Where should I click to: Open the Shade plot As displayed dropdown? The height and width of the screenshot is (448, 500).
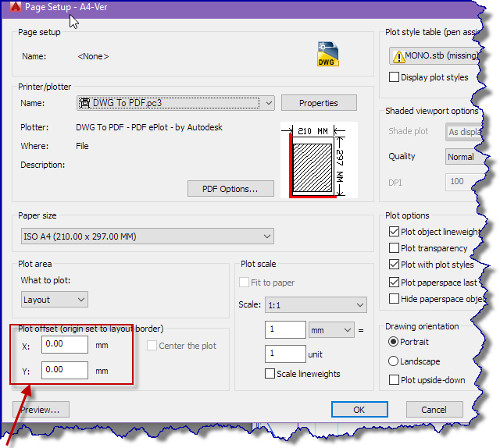(x=464, y=132)
